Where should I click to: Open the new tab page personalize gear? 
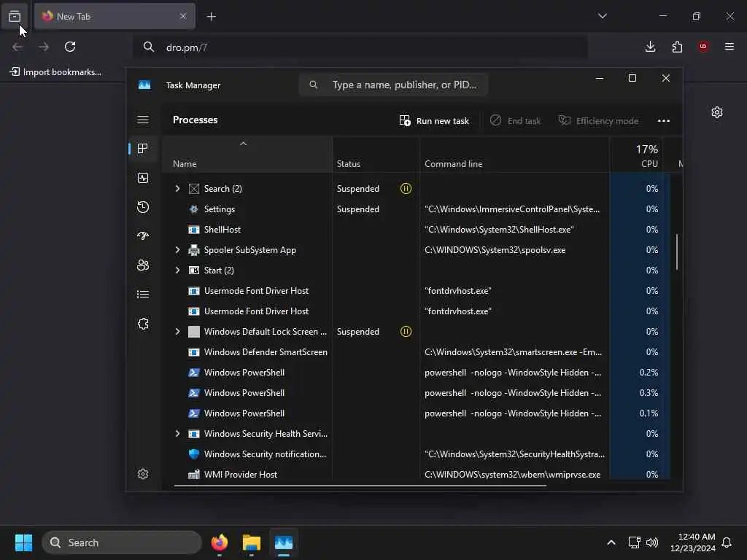click(x=717, y=112)
